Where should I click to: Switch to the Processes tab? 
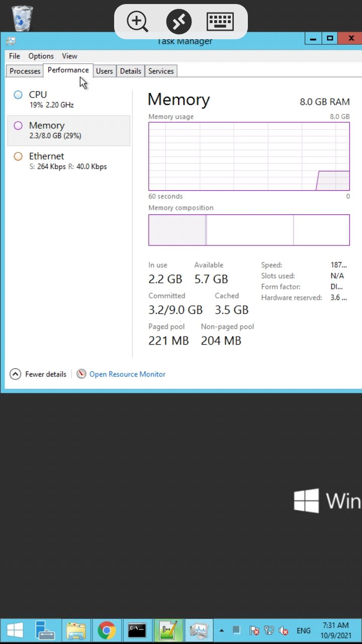tap(25, 71)
